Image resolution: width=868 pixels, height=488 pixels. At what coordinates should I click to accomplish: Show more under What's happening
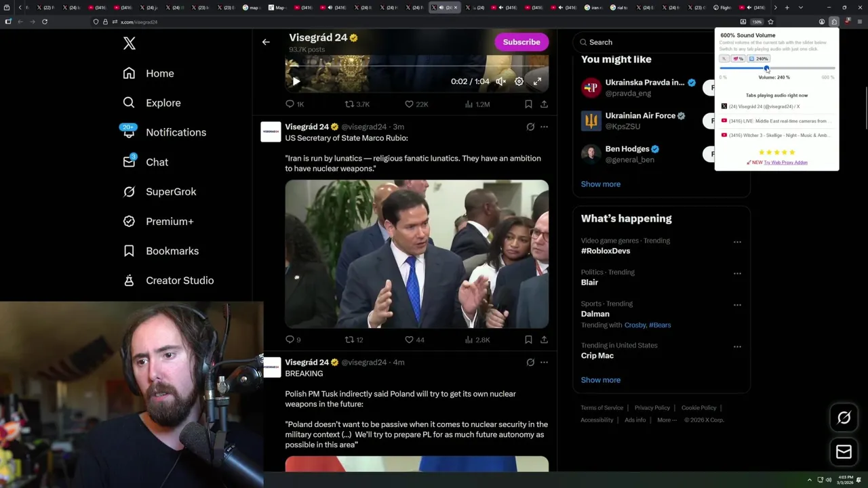click(x=600, y=380)
